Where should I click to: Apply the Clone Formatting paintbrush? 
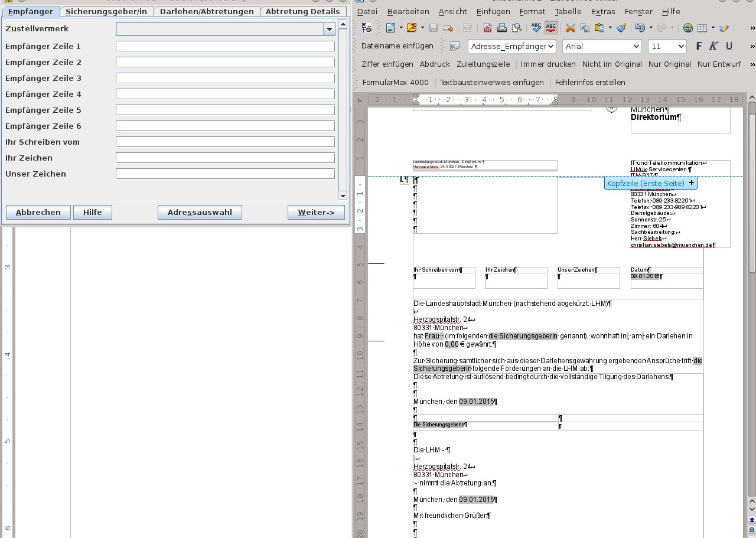[621, 28]
